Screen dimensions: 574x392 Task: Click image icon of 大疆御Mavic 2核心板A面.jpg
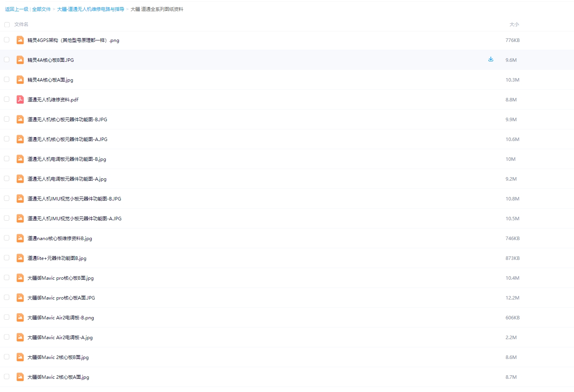(20, 377)
